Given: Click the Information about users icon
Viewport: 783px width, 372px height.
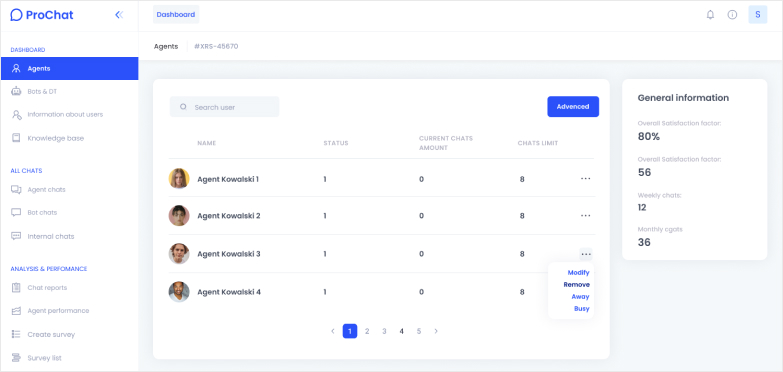Looking at the screenshot, I should pyautogui.click(x=16, y=114).
